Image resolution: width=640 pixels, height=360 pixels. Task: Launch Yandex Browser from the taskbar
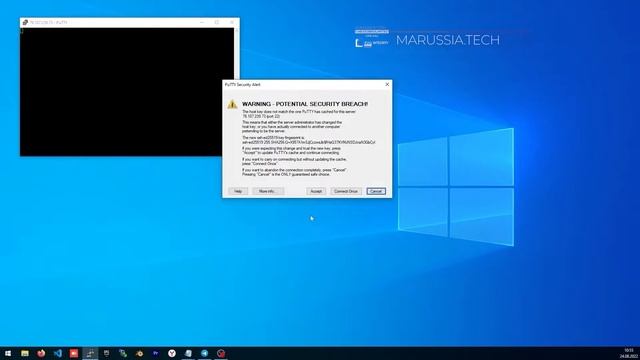pos(172,353)
